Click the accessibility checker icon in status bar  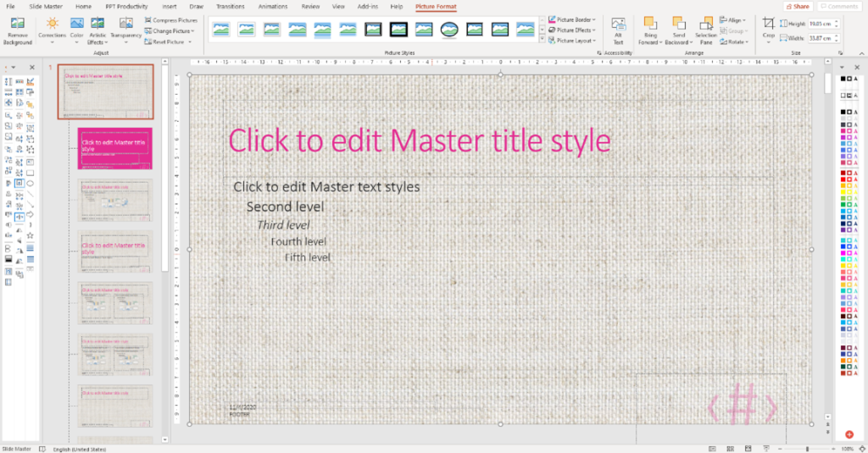click(42, 449)
